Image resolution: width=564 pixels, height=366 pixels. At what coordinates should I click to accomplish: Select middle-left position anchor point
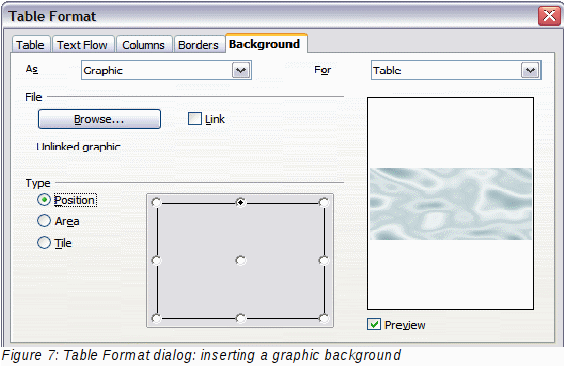point(156,260)
